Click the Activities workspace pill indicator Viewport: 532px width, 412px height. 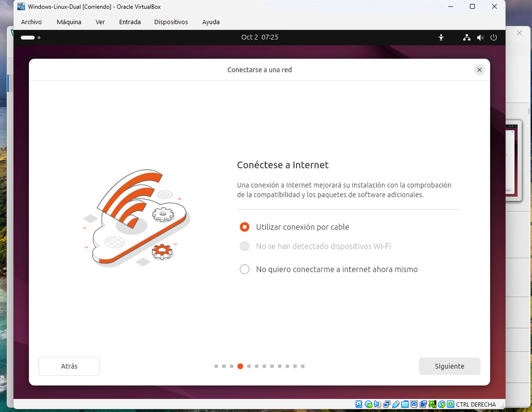28,37
